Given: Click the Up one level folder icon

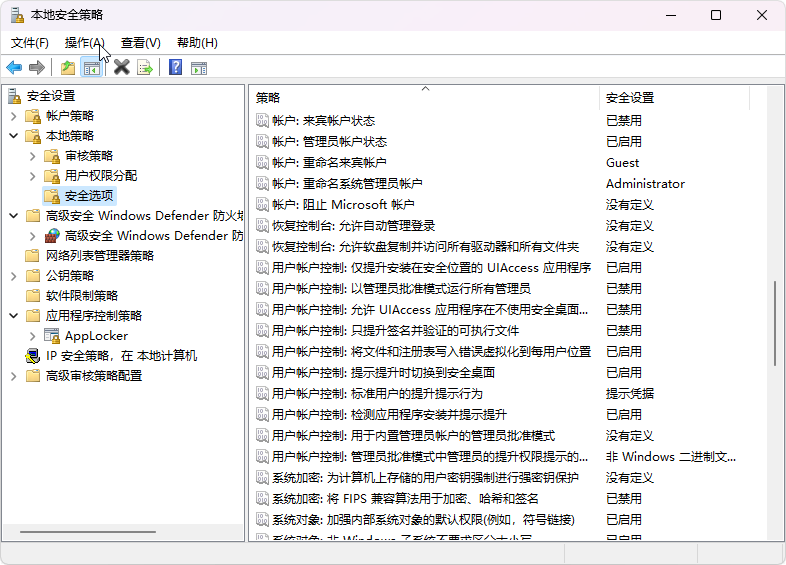Looking at the screenshot, I should pos(67,68).
